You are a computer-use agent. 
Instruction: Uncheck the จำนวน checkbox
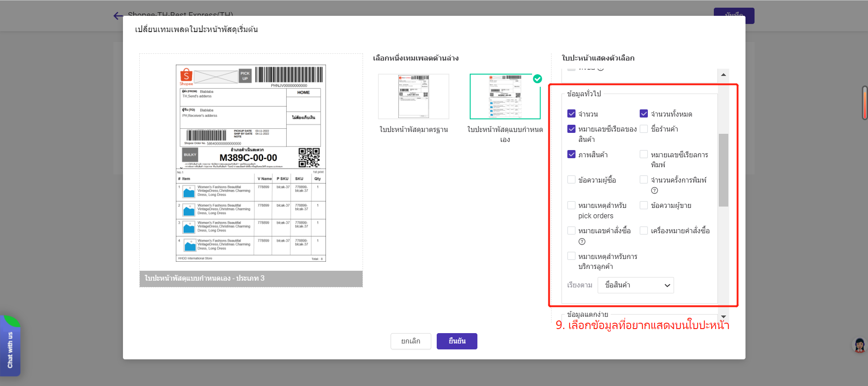tap(571, 114)
